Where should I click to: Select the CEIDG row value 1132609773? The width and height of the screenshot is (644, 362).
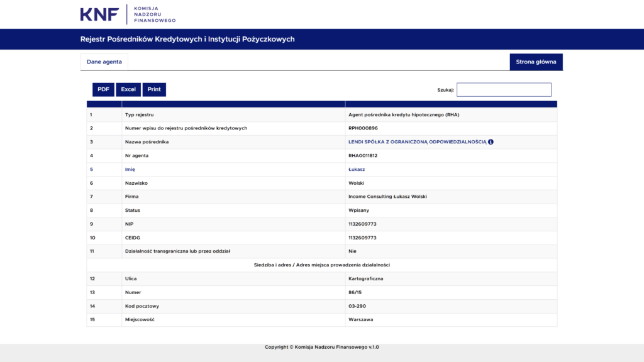362,238
